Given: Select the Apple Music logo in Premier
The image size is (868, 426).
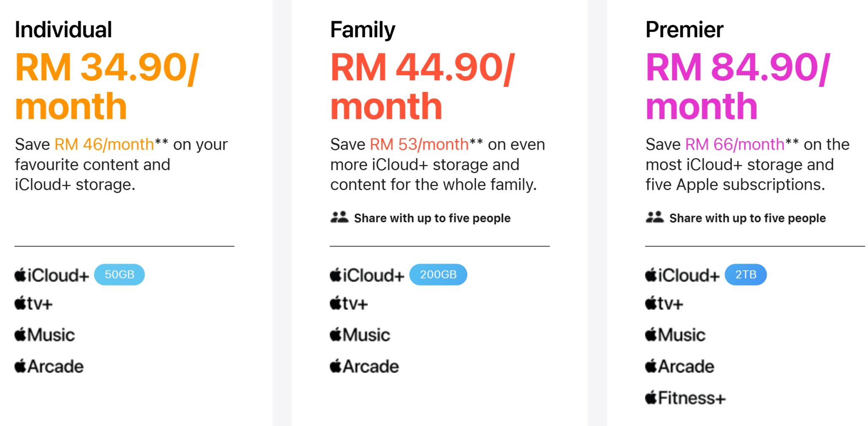Looking at the screenshot, I should point(675,335).
